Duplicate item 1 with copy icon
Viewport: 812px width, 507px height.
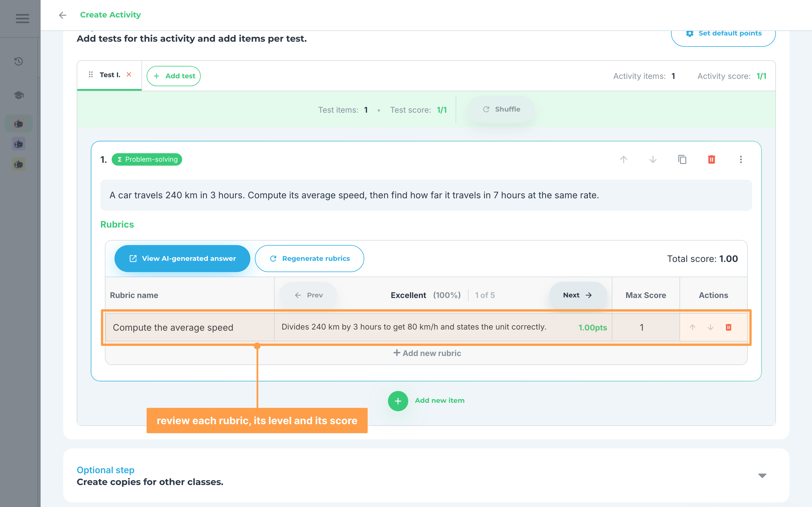point(682,159)
